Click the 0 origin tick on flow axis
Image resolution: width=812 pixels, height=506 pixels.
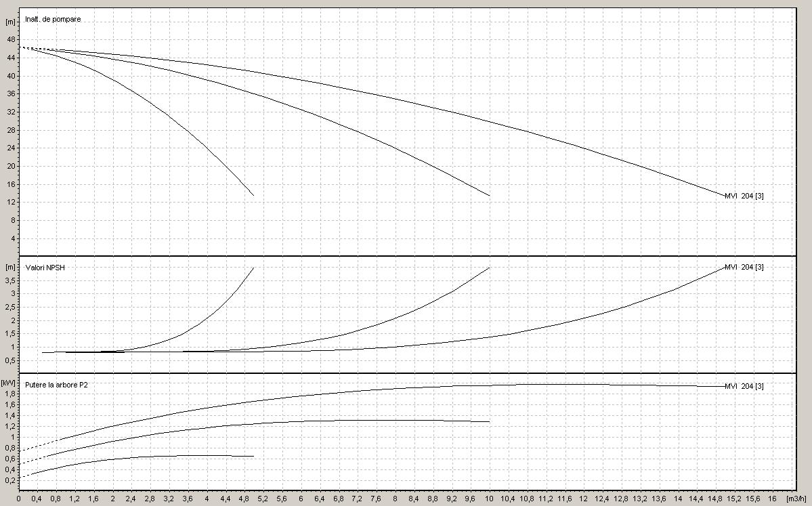[19, 499]
